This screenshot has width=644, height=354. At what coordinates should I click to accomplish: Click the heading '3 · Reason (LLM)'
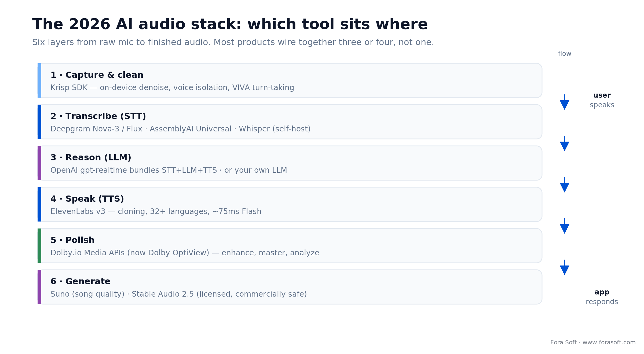pyautogui.click(x=91, y=158)
